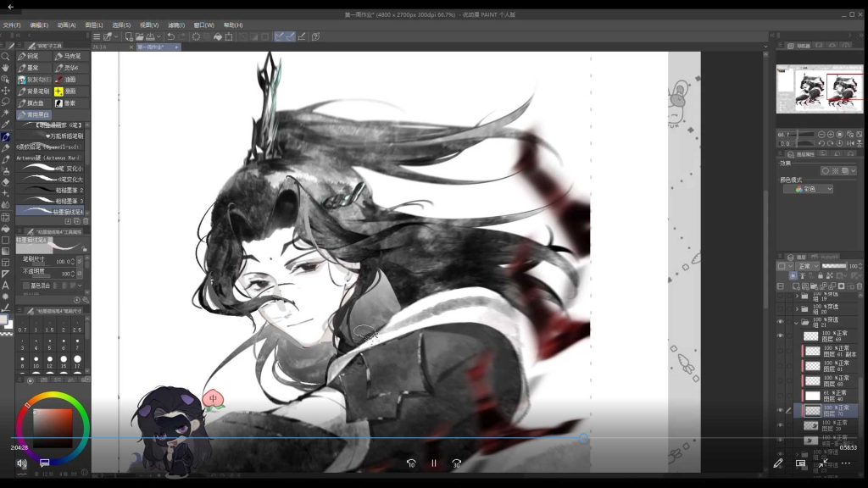Toggle visibility eye of layer 70
Image resolution: width=868 pixels, height=488 pixels.
pyautogui.click(x=781, y=411)
